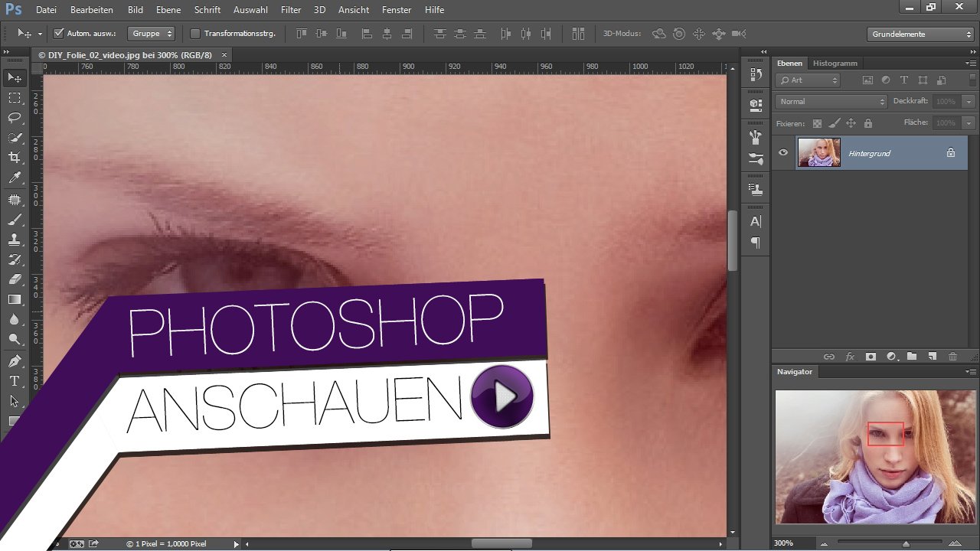Select the Quick Selection tool

coord(15,138)
